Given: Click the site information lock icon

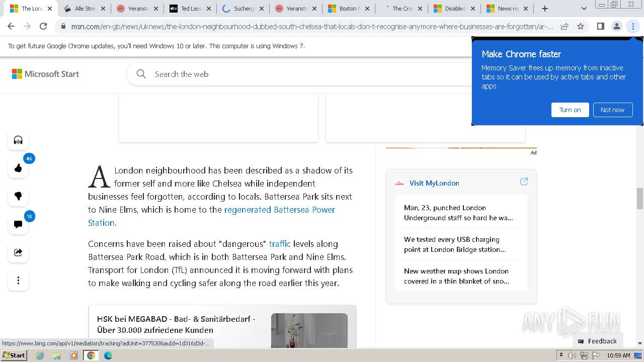Looking at the screenshot, I should pyautogui.click(x=63, y=26).
